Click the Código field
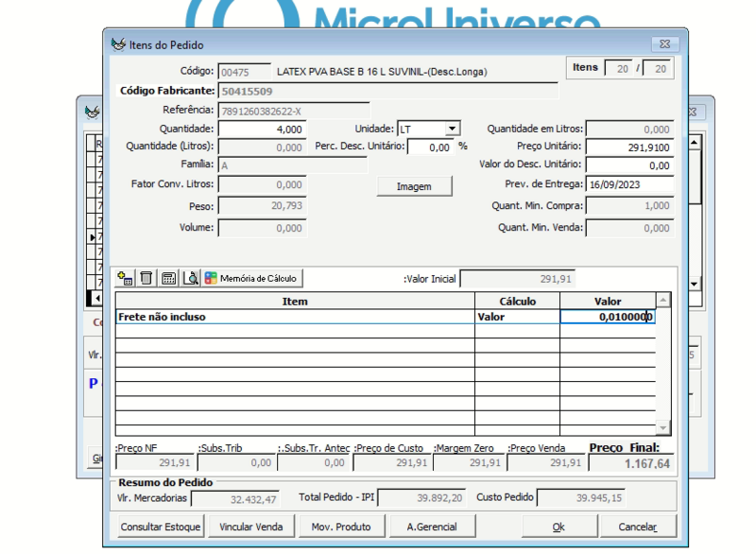Image resolution: width=756 pixels, height=554 pixels. (245, 72)
